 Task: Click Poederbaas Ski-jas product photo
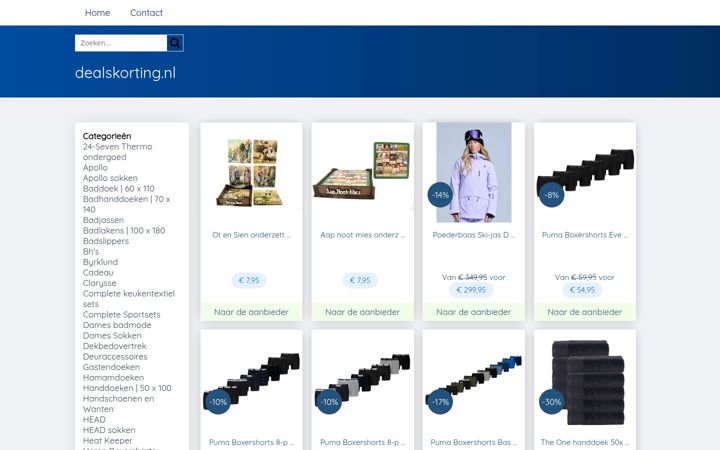point(473,173)
